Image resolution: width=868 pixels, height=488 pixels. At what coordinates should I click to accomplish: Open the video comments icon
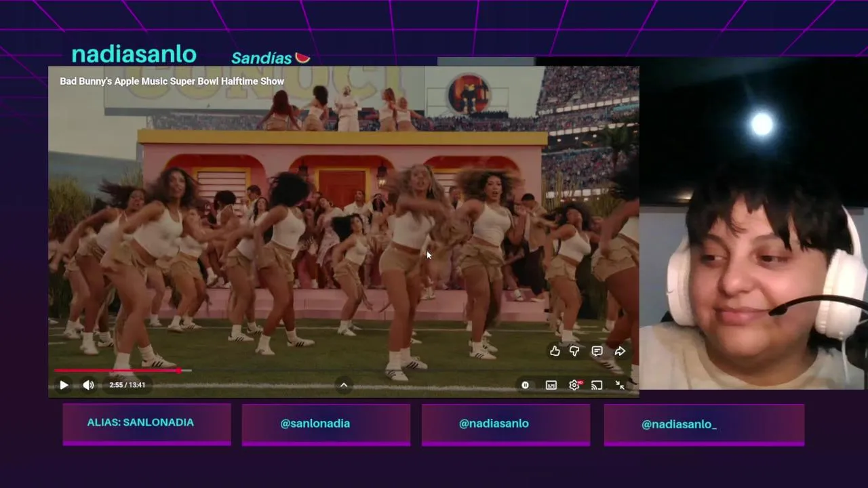[597, 351]
